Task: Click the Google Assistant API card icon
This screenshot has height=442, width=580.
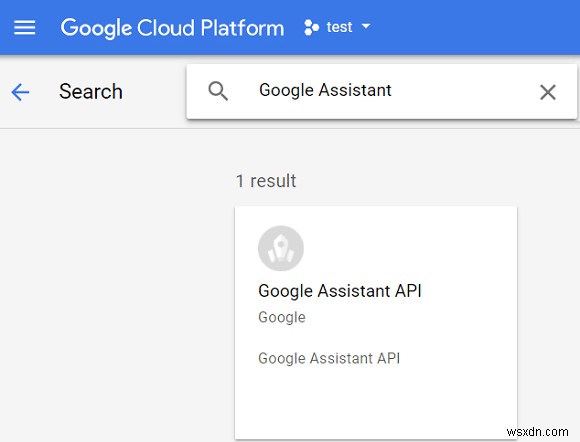Action: tap(281, 248)
